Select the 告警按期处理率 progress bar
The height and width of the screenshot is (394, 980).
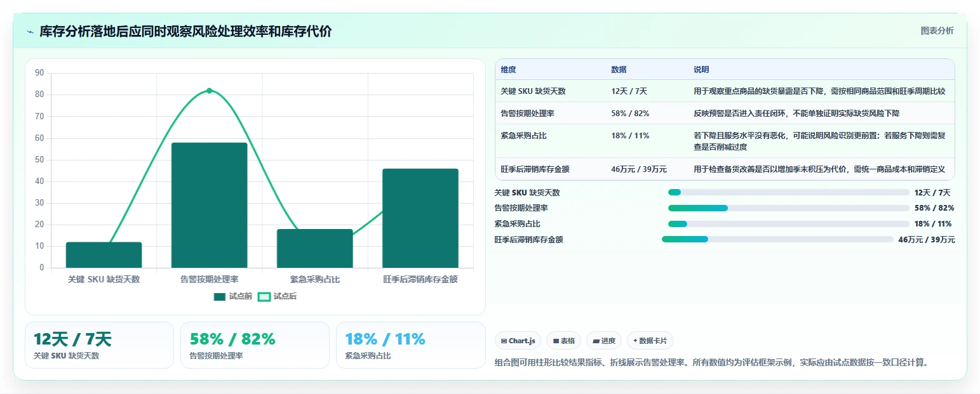[x=788, y=208]
